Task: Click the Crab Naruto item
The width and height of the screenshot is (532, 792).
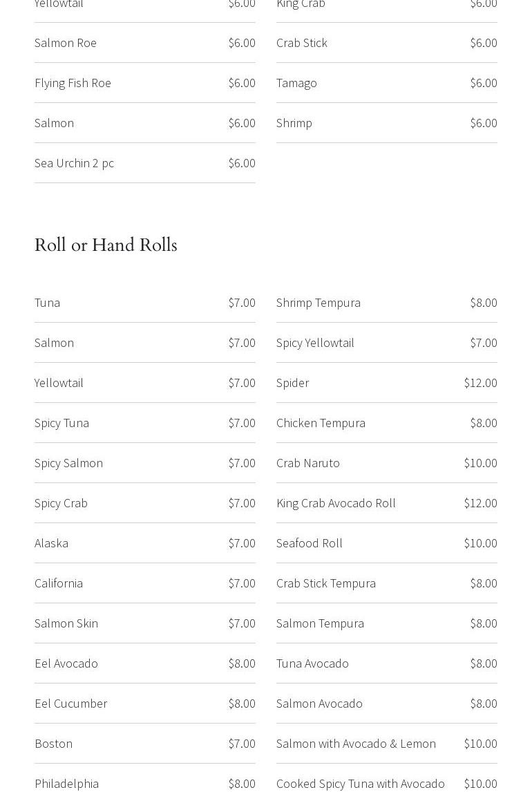Action: pos(308,463)
